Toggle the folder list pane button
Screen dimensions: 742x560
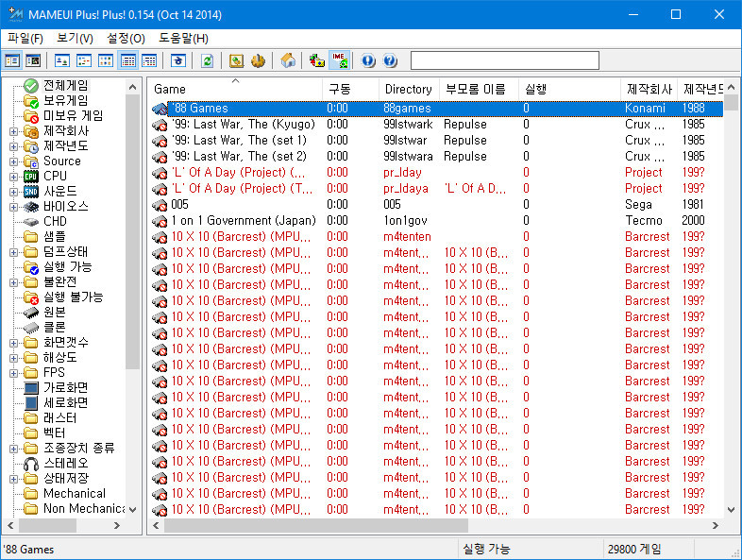coord(12,60)
